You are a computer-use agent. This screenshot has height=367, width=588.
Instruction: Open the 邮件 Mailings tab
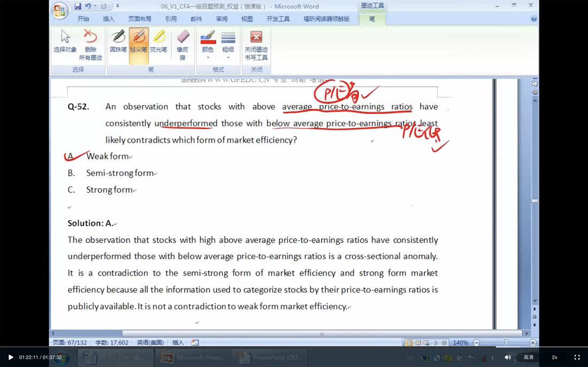pos(196,19)
